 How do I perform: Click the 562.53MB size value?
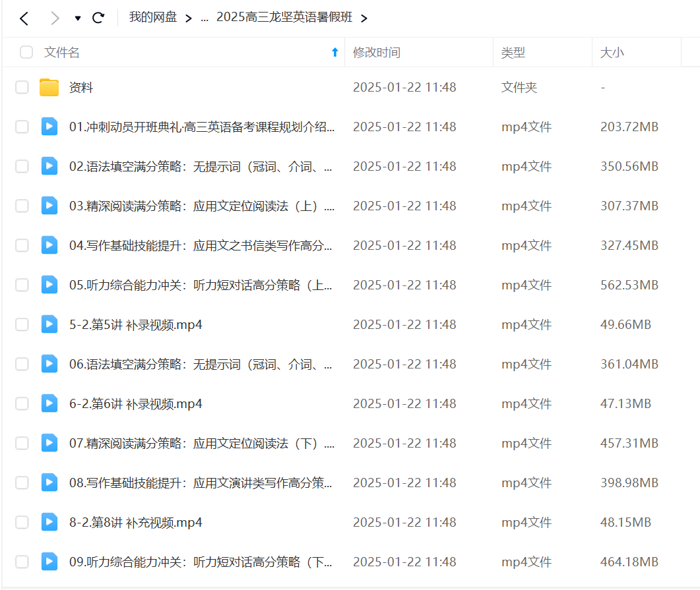(629, 285)
